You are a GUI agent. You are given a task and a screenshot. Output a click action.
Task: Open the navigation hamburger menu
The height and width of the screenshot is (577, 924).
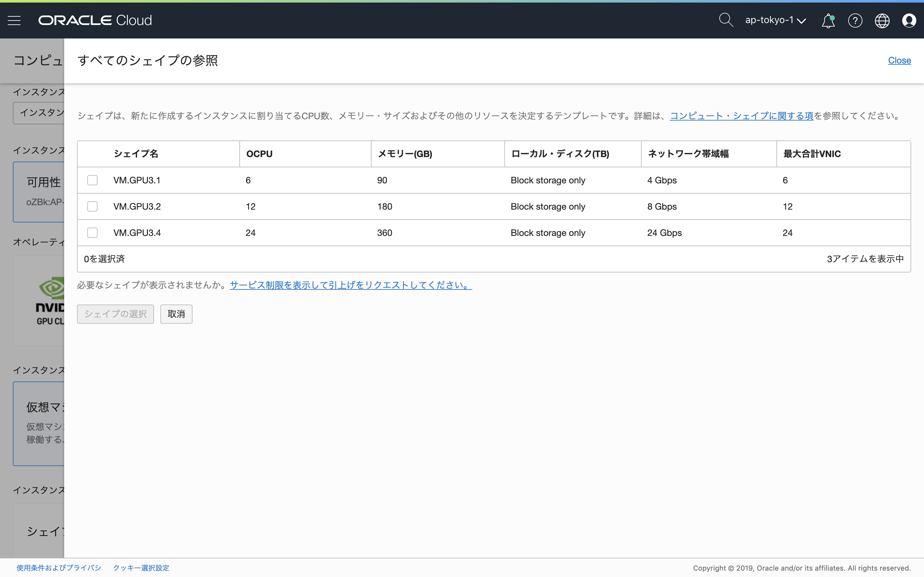point(14,20)
